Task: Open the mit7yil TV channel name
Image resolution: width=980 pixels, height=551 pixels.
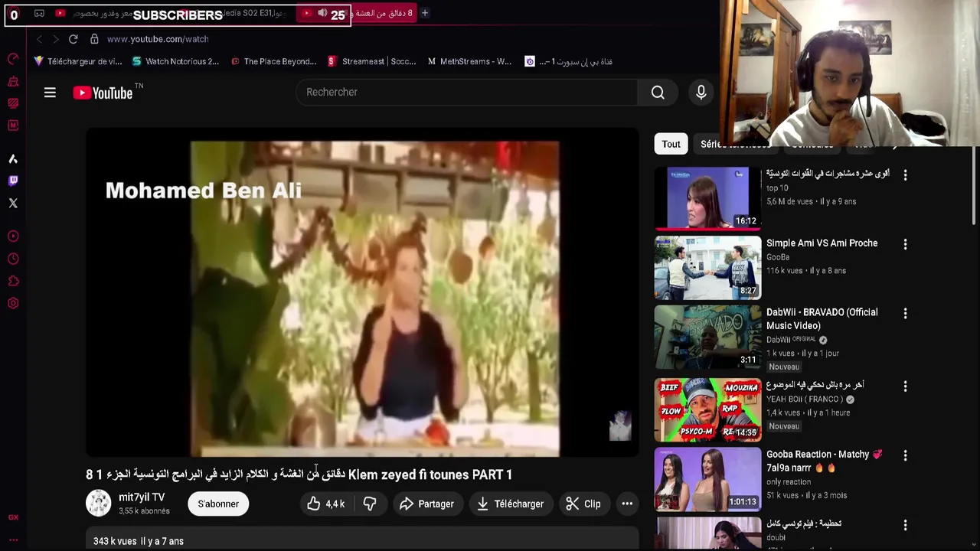Action: [142, 497]
